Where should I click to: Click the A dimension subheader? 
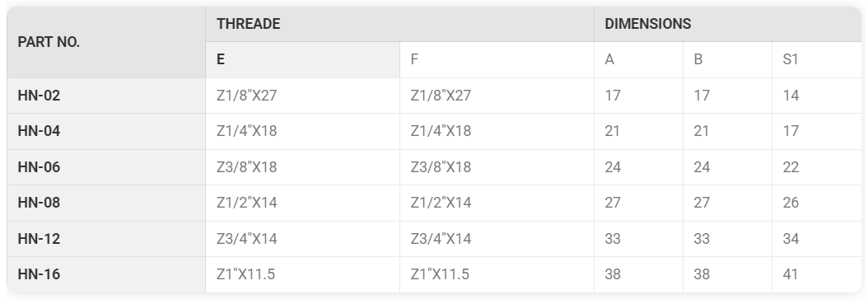tap(639, 60)
